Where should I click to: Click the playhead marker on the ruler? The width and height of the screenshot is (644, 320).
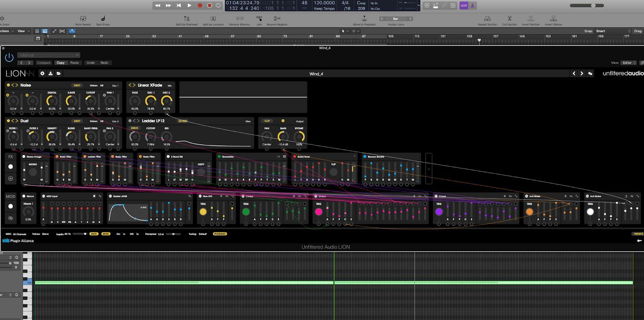pyautogui.click(x=479, y=40)
